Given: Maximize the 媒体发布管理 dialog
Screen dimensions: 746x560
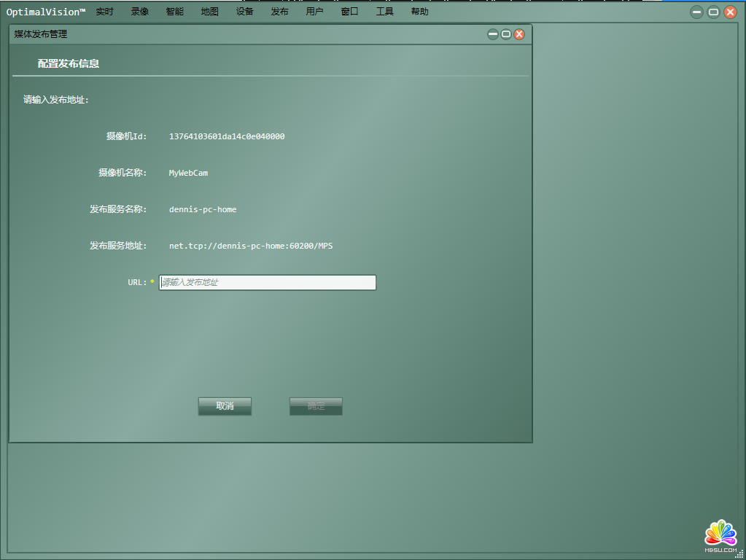Looking at the screenshot, I should pos(506,34).
